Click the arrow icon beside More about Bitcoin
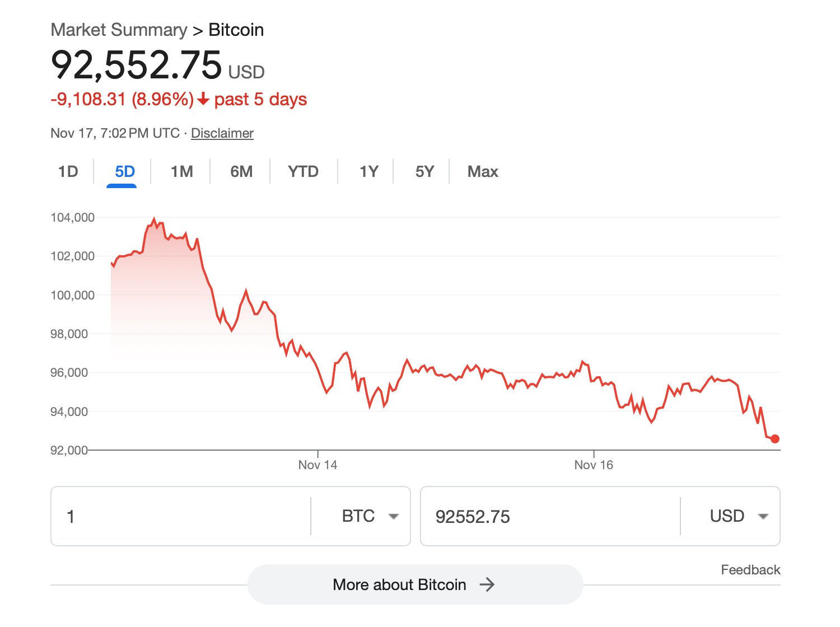 click(x=487, y=584)
